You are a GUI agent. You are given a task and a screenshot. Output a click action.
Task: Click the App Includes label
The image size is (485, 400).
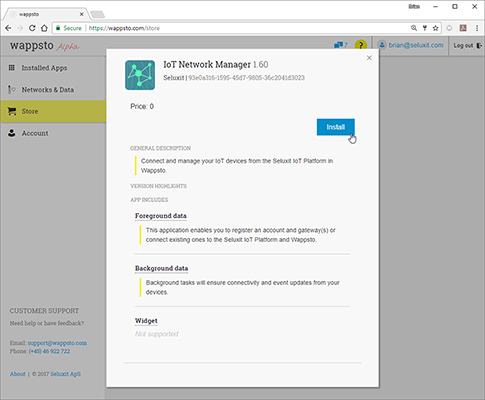149,200
